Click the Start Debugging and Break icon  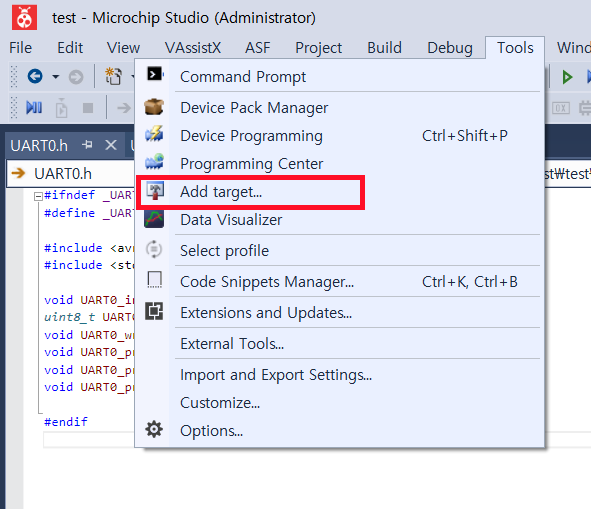pos(34,108)
